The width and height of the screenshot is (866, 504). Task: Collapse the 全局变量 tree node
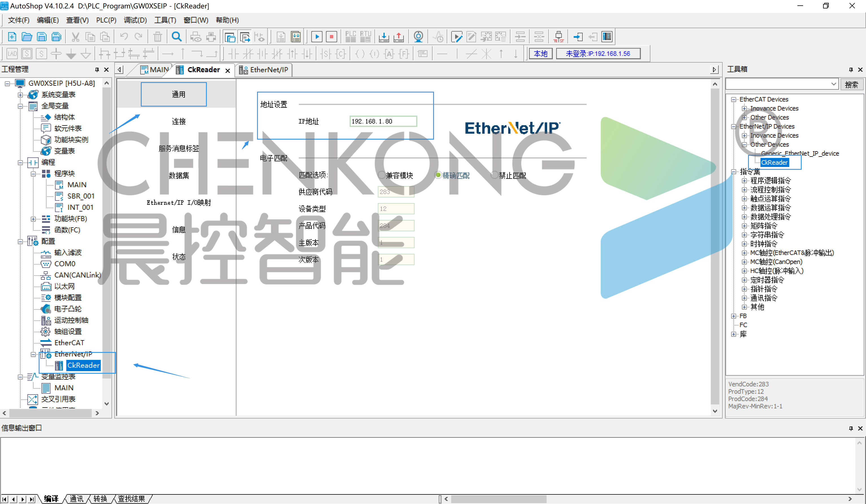pos(20,106)
